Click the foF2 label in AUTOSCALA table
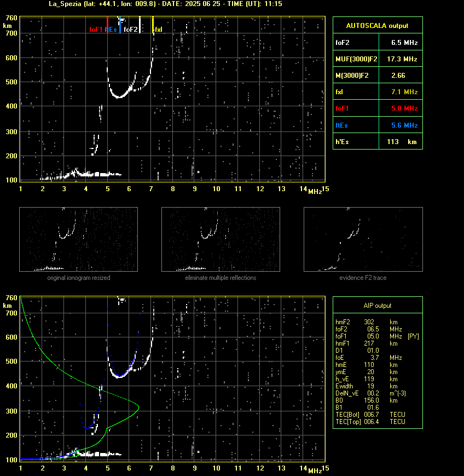Image resolution: width=464 pixels, height=476 pixels. pyautogui.click(x=343, y=43)
